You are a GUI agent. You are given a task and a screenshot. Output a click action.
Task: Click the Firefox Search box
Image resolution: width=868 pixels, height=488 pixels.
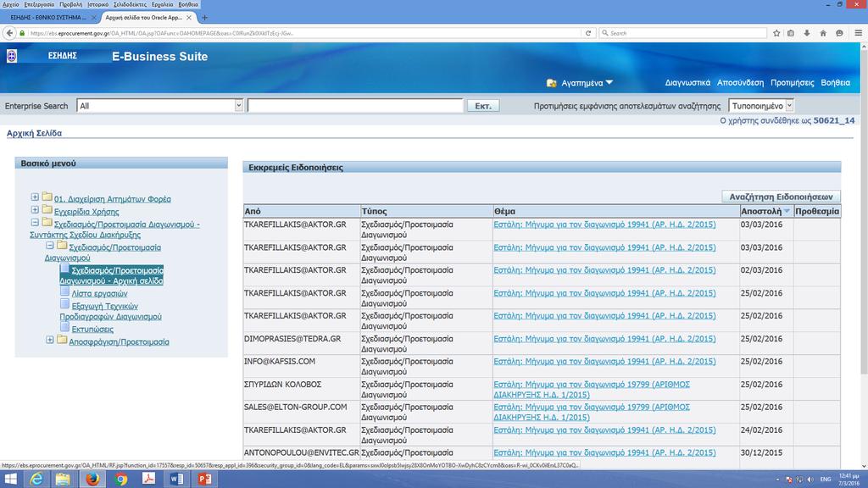pyautogui.click(x=684, y=33)
